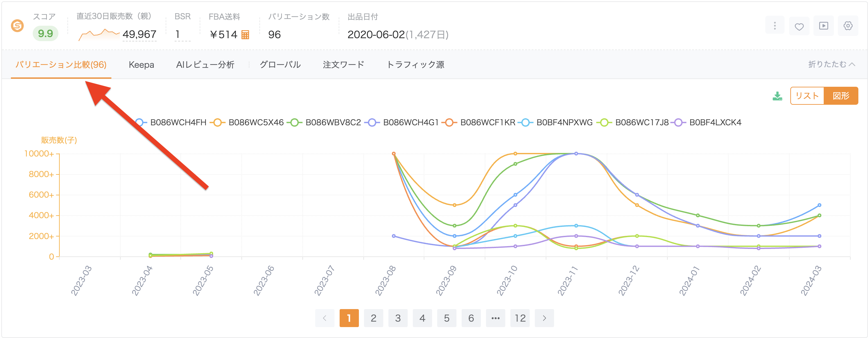The image size is (868, 338).
Task: Open the video tutorial play icon
Action: click(x=823, y=26)
